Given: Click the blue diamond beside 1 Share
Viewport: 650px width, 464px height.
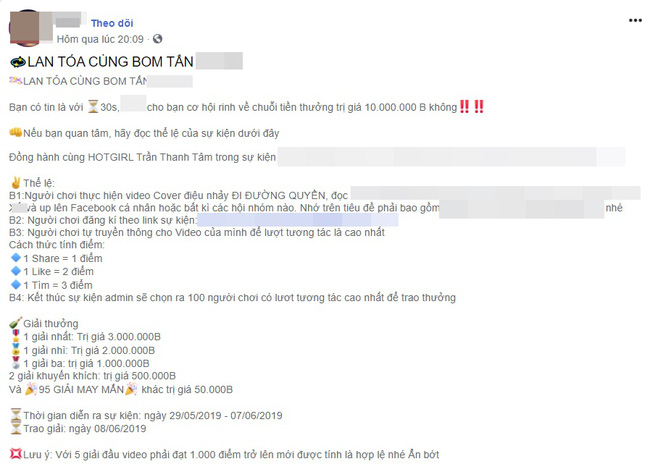Looking at the screenshot, I should pyautogui.click(x=16, y=258).
